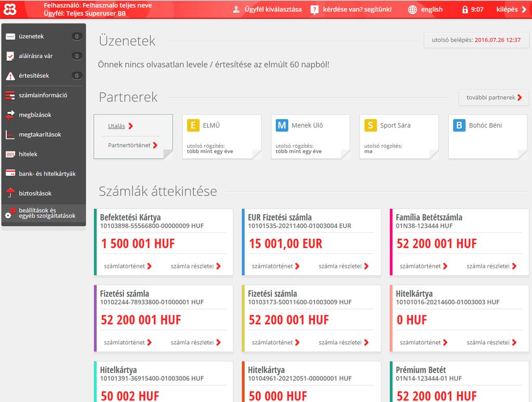Switch language to english

pyautogui.click(x=432, y=9)
